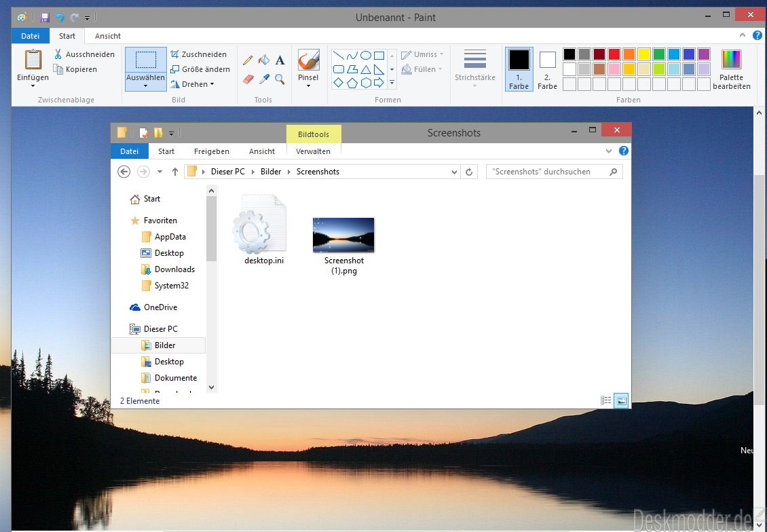767x532 pixels.
Task: Select the Text tool in Paint
Action: pos(280,60)
